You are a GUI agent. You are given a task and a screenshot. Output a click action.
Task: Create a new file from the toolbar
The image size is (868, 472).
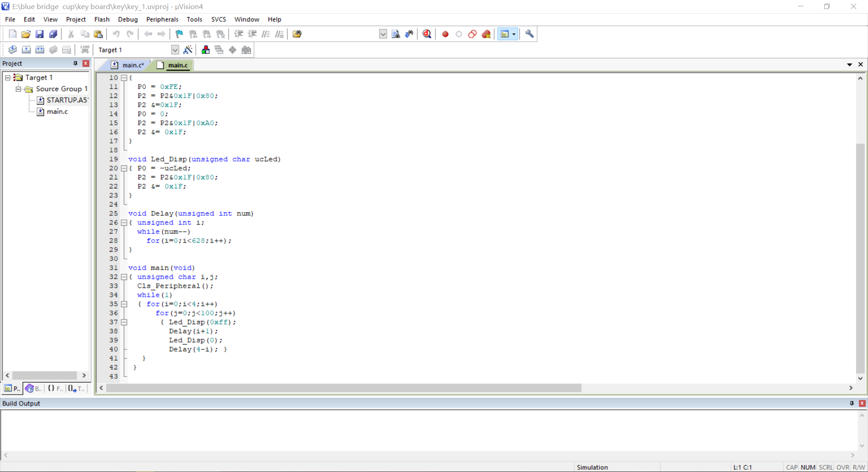pos(13,34)
